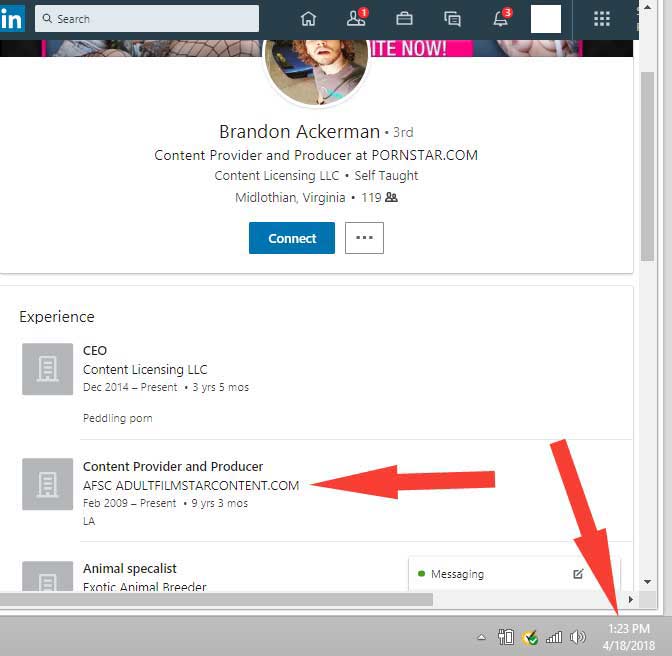672x656 pixels.
Task: Click the LinkedIn logo icon
Action: coord(12,19)
